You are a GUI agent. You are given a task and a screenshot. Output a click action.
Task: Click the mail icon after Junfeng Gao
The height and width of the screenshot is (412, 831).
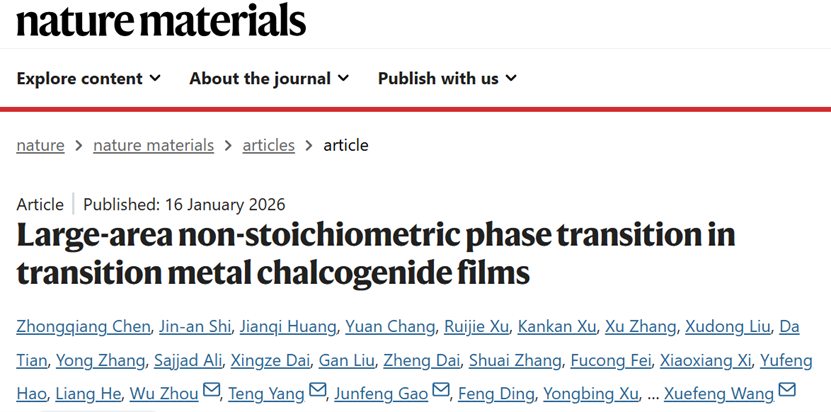[442, 391]
